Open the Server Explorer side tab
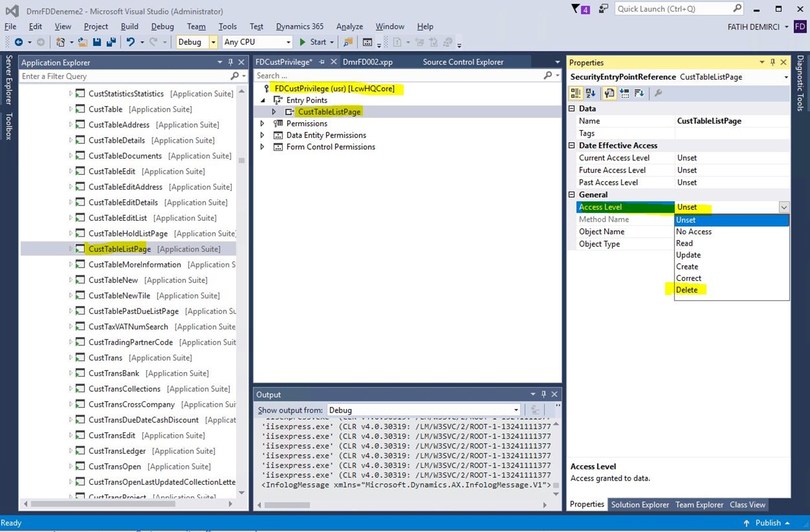Image resolution: width=810 pixels, height=532 pixels. pyautogui.click(x=9, y=80)
